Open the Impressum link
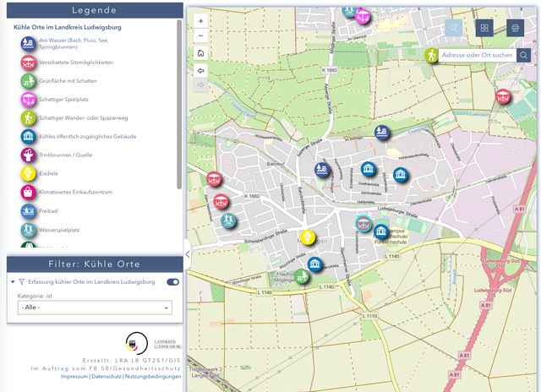Viewport: 541px width, 392px height. coord(74,377)
